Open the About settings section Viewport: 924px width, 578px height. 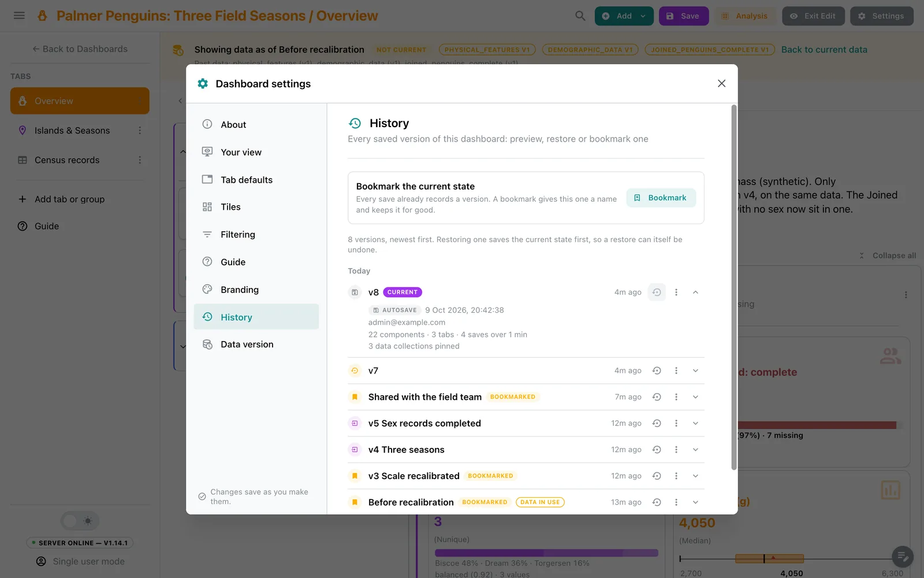[256, 125]
